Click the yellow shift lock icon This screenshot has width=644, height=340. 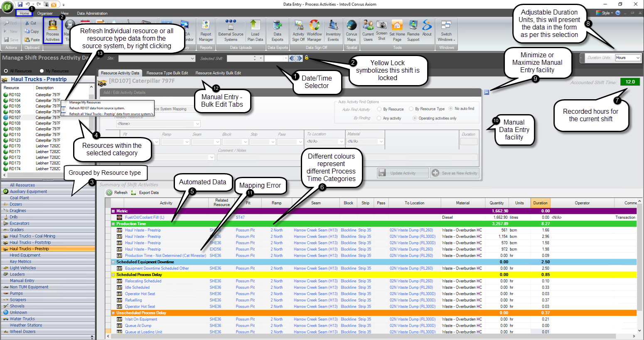tap(307, 58)
